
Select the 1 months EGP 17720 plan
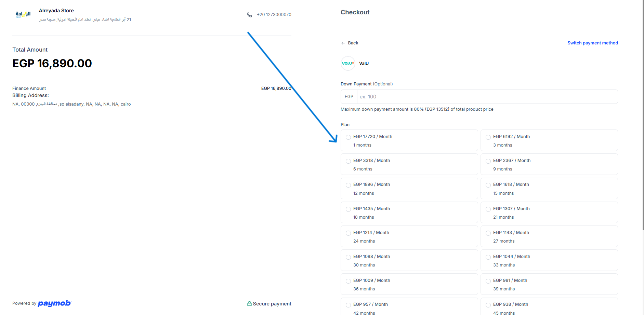(x=348, y=137)
